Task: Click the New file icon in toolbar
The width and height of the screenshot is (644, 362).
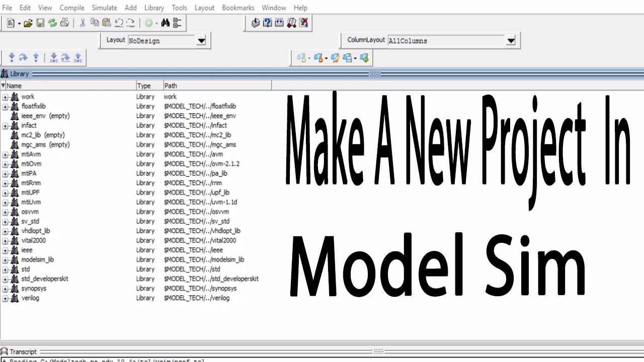Action: tap(11, 23)
